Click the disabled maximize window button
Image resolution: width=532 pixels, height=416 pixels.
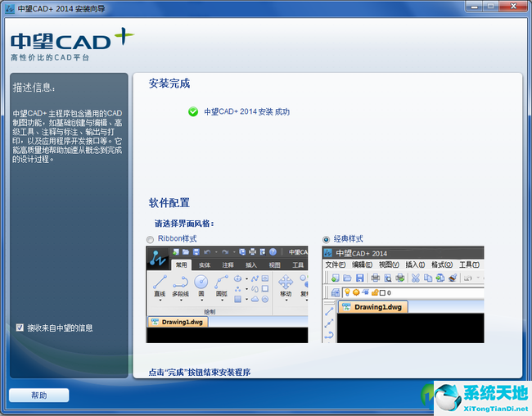pos(491,6)
